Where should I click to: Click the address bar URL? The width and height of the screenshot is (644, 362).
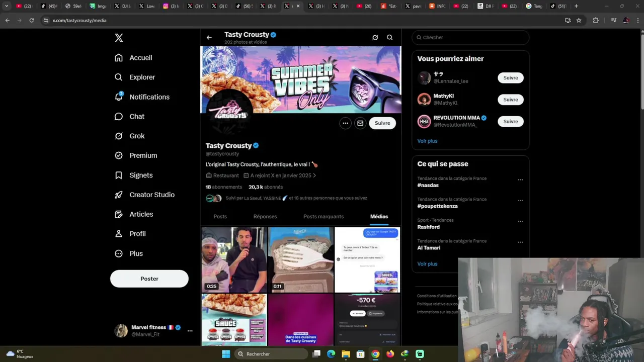(79, 21)
